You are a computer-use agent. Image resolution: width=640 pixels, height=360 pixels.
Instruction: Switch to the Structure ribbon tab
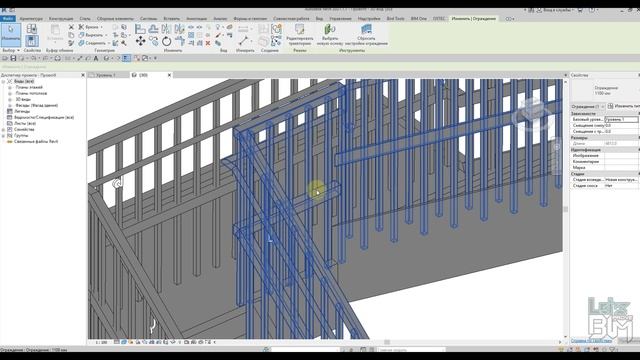(x=61, y=18)
